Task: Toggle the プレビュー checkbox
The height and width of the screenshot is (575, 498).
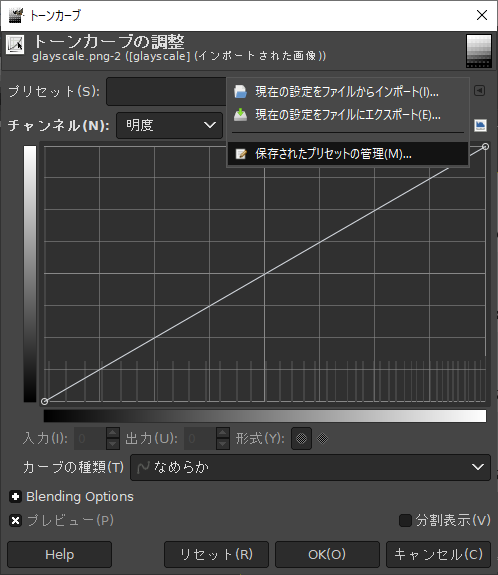Action: (x=15, y=520)
